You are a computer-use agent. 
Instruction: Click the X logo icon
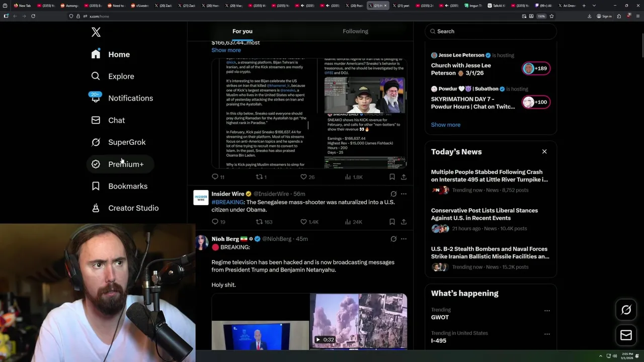coord(96,32)
